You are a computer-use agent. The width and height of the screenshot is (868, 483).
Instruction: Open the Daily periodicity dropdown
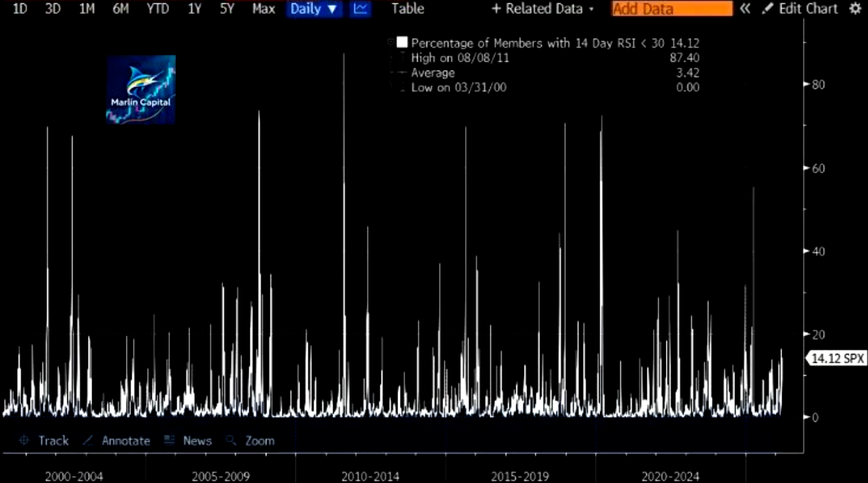click(313, 9)
